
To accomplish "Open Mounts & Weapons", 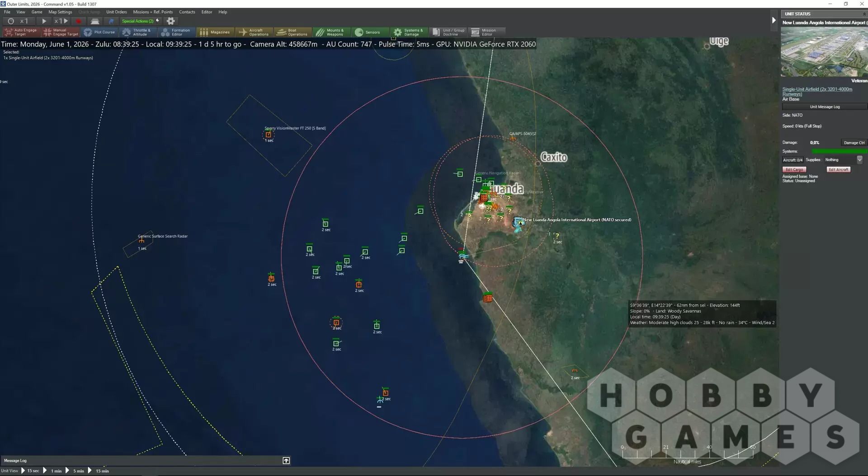I will point(331,32).
